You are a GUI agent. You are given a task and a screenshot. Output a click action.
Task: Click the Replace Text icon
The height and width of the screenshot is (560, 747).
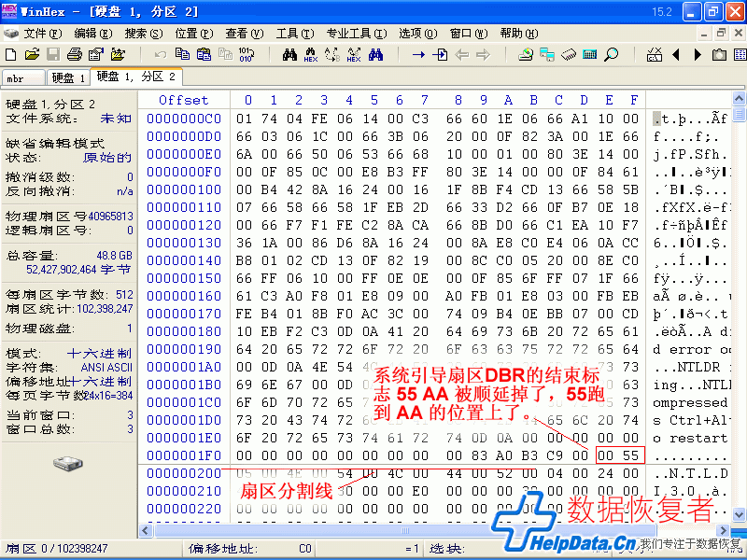pyautogui.click(x=332, y=55)
